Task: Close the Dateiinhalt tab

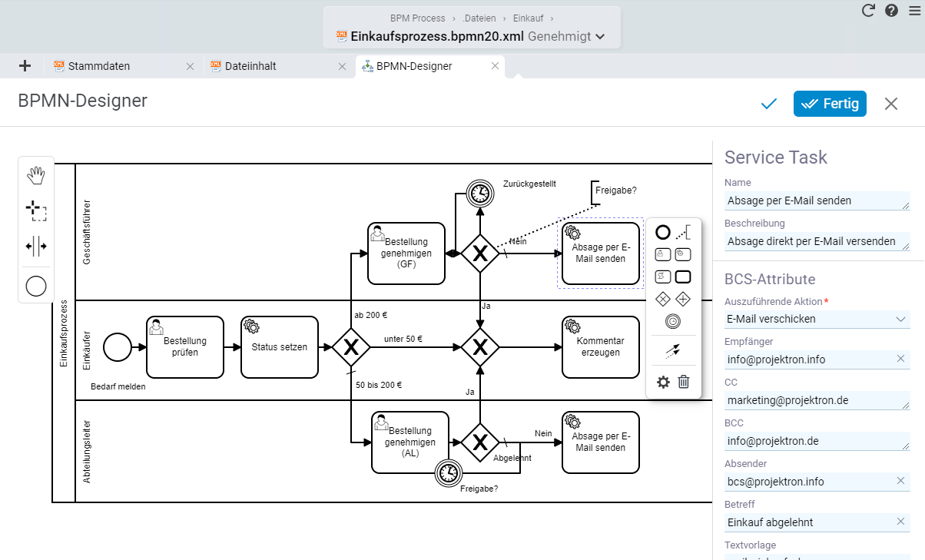Action: click(x=343, y=67)
